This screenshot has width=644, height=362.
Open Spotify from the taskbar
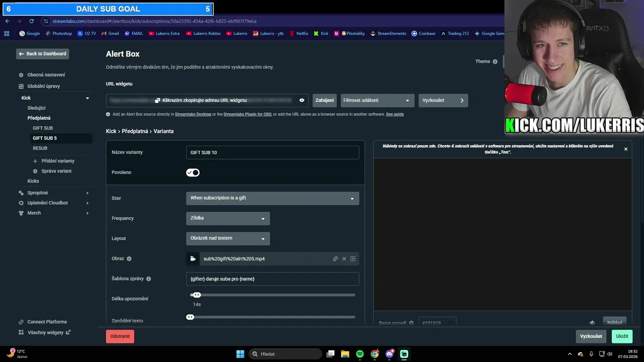360,354
